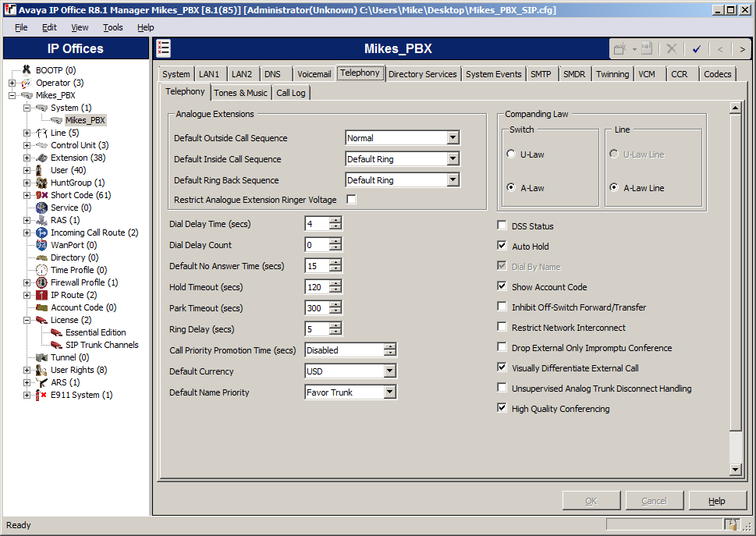The width and height of the screenshot is (756, 536).
Task: Click the vertical scrollbar down arrow
Action: [735, 469]
